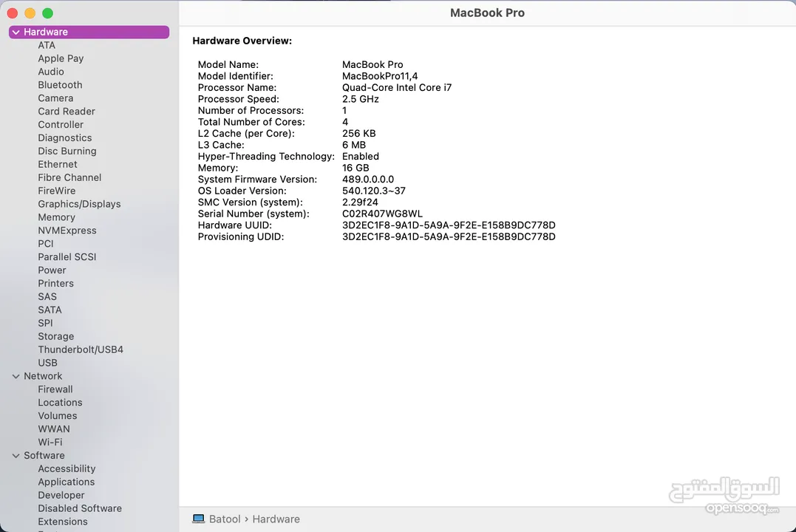The image size is (796, 532).
Task: Open Disc Burning in the sidebar
Action: [67, 151]
